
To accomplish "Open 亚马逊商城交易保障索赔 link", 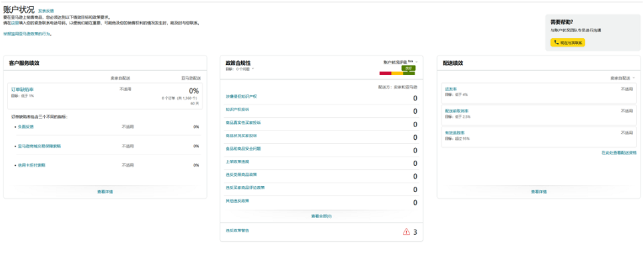I will [x=39, y=146].
